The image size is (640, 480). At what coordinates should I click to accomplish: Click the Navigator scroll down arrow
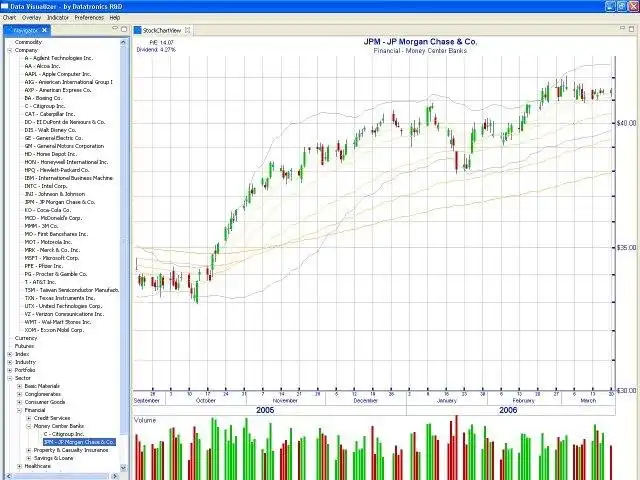(x=124, y=468)
